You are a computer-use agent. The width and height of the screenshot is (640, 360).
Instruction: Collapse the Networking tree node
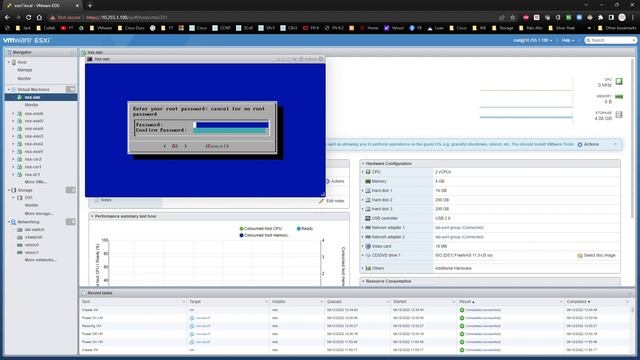[x=9, y=222]
